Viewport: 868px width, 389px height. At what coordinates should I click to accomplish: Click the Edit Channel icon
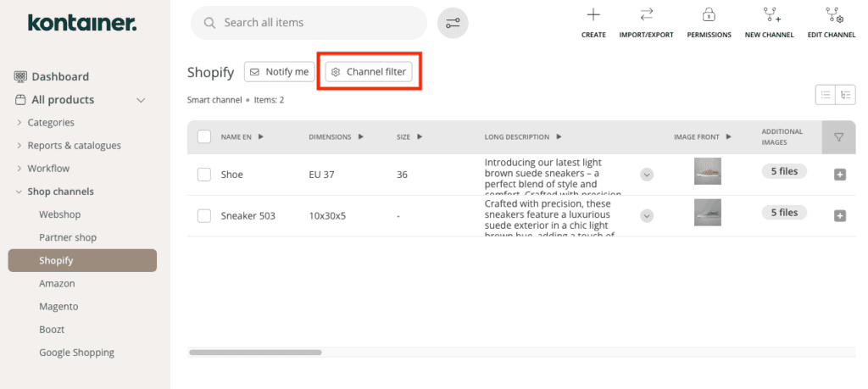(x=831, y=14)
